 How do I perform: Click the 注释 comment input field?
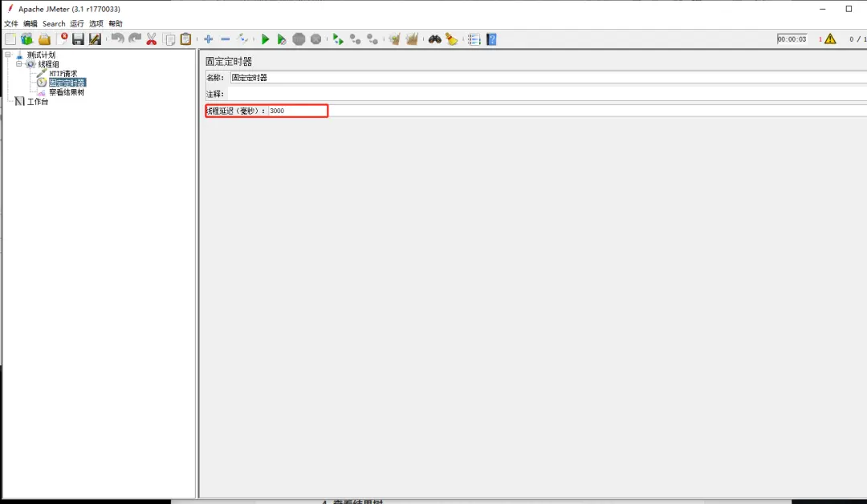click(547, 94)
